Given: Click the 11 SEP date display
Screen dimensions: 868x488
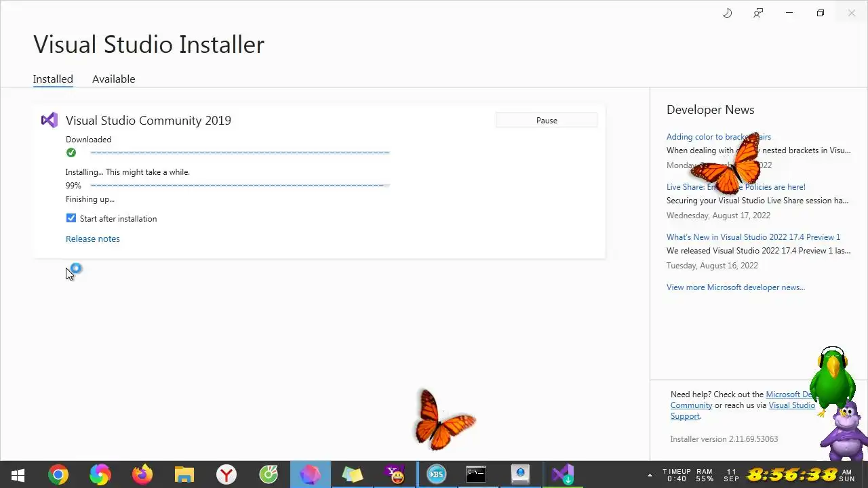Looking at the screenshot, I should [x=732, y=475].
